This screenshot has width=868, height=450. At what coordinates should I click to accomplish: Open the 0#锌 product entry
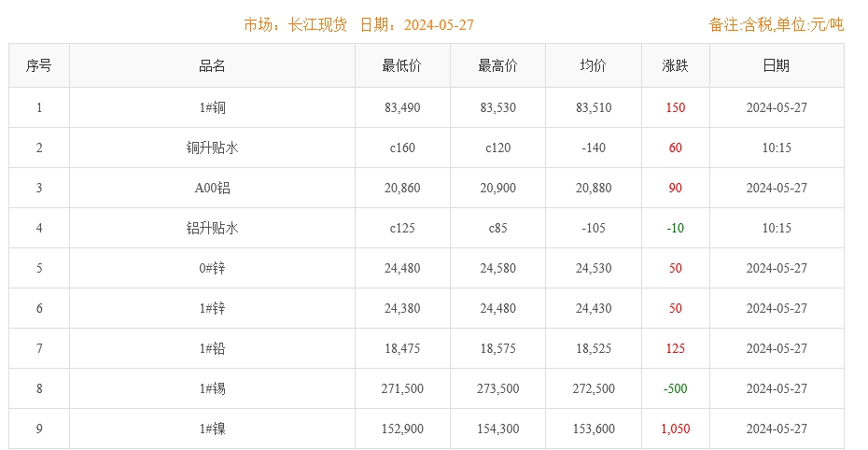tap(212, 268)
